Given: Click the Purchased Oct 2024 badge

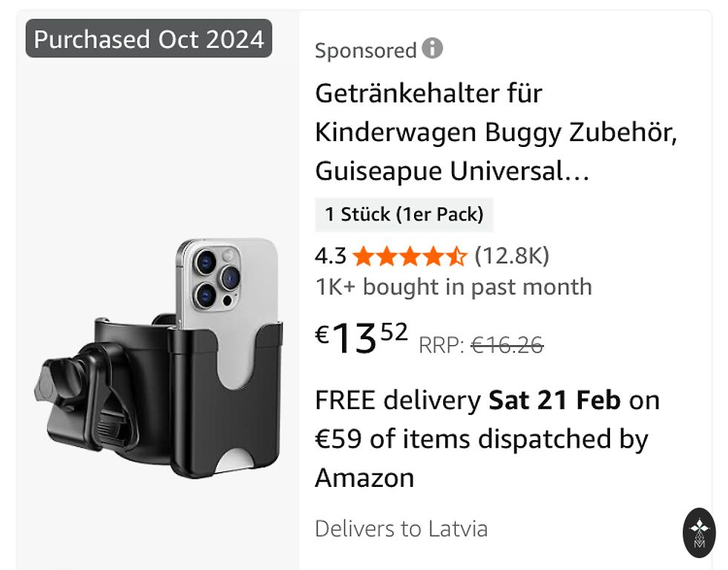Looking at the screenshot, I should [149, 39].
